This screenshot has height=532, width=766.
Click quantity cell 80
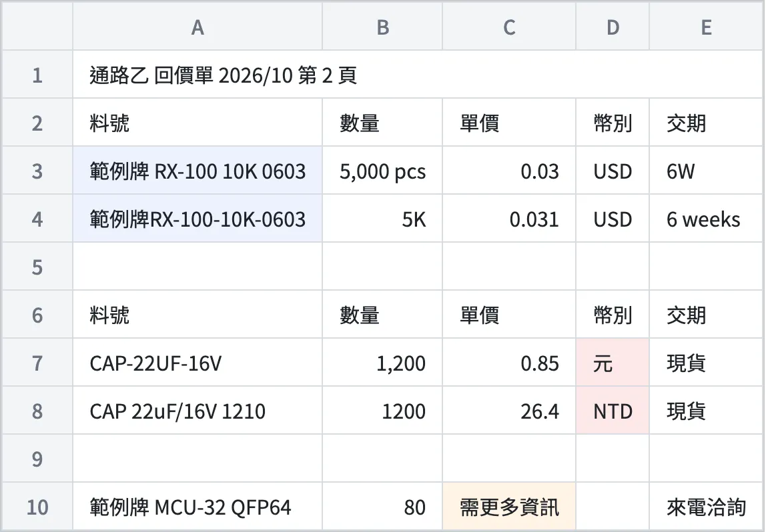[x=382, y=506]
